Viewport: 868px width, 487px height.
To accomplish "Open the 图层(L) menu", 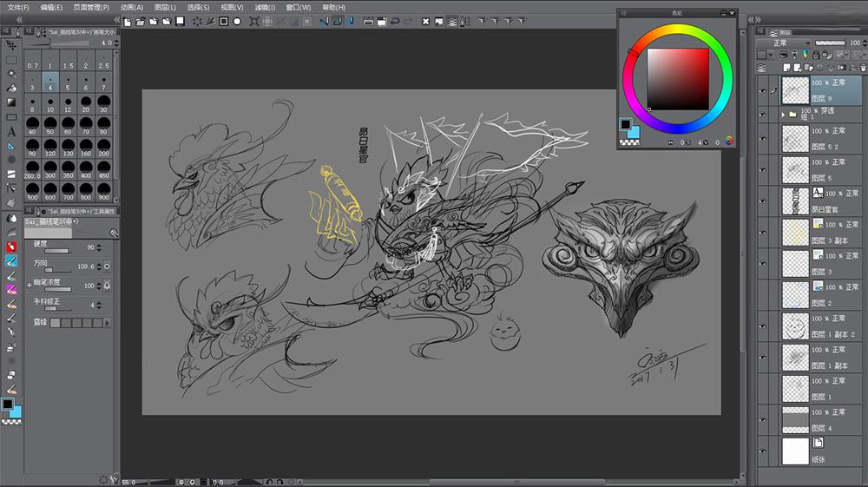I will (x=165, y=7).
